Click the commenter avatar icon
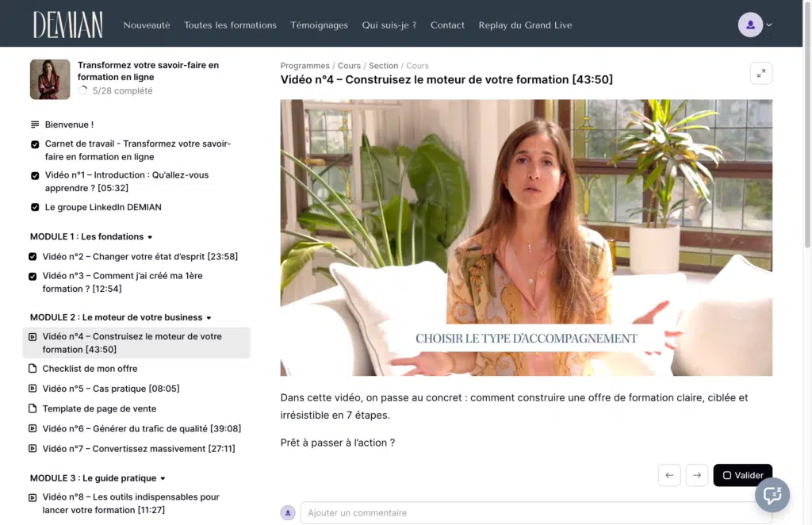Image resolution: width=812 pixels, height=525 pixels. coord(288,512)
